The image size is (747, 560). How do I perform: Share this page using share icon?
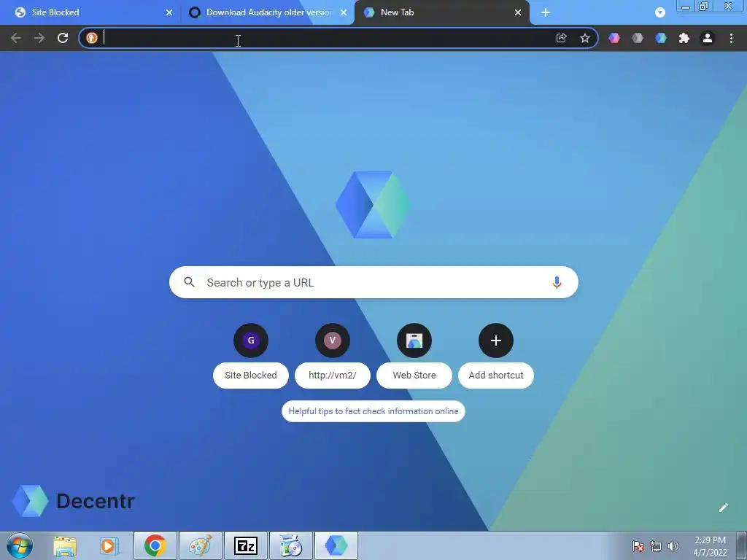click(x=561, y=38)
